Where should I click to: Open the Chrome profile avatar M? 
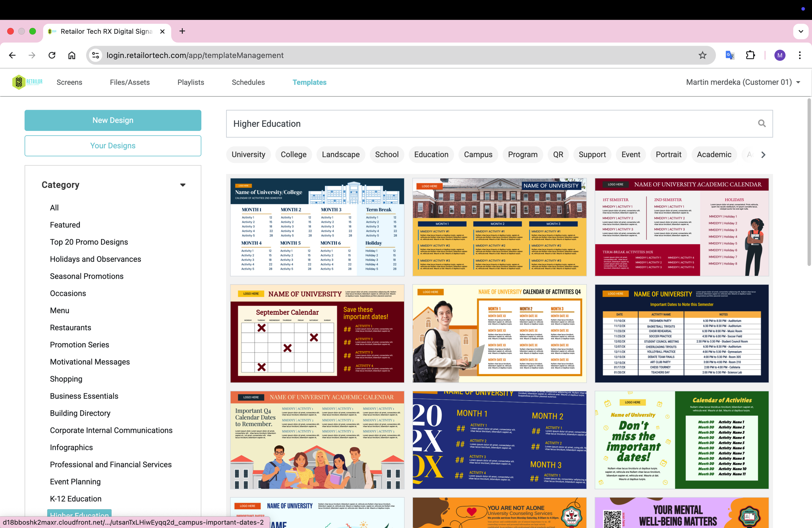[x=780, y=55]
